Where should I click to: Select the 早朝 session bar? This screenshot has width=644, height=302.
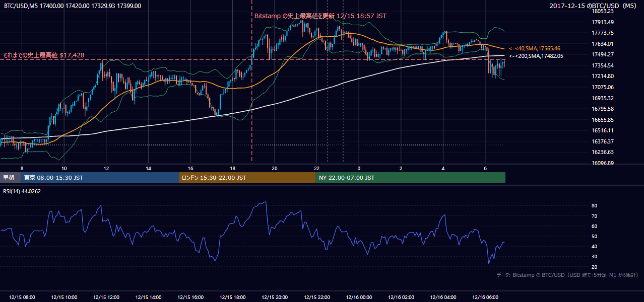click(11, 178)
